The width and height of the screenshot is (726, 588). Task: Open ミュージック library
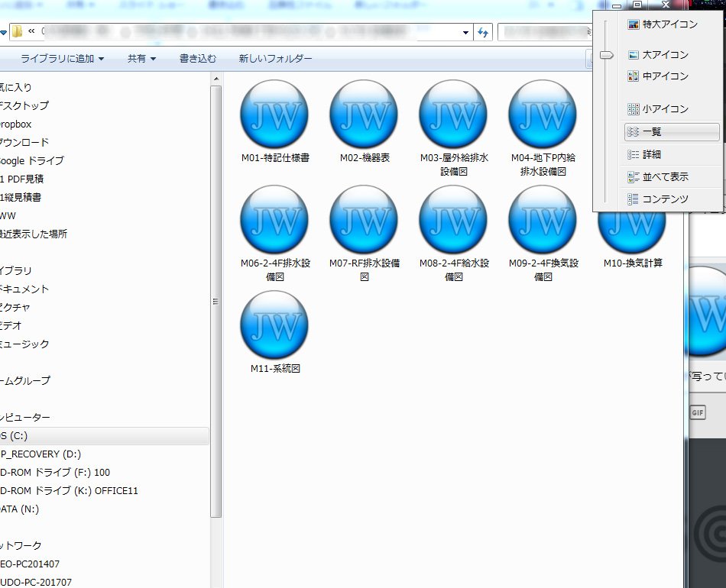point(24,344)
